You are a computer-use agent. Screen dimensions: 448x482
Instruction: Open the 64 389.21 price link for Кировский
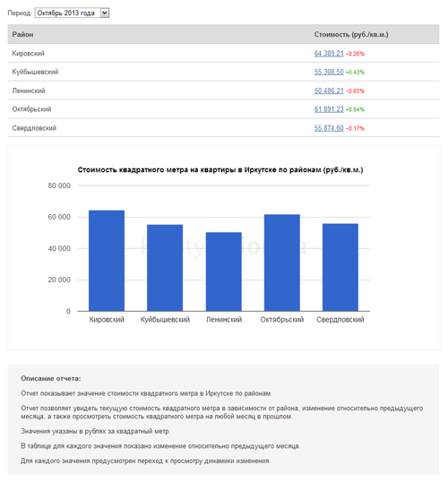pos(329,54)
